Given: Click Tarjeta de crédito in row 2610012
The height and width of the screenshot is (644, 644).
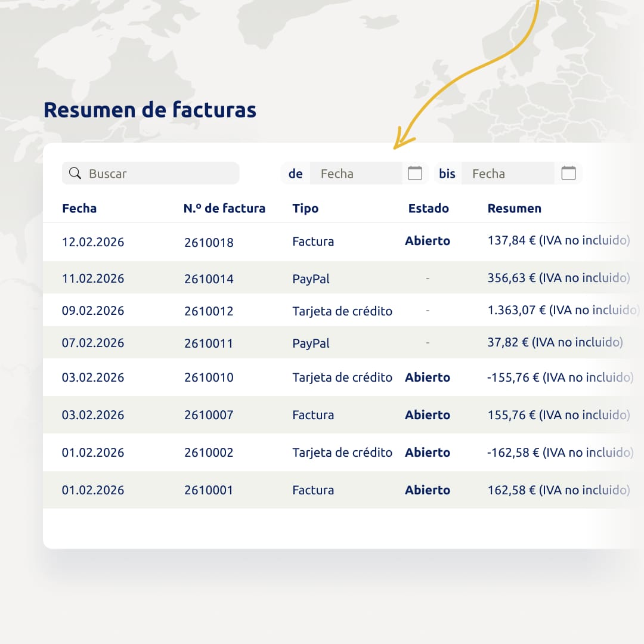Looking at the screenshot, I should coord(342,311).
